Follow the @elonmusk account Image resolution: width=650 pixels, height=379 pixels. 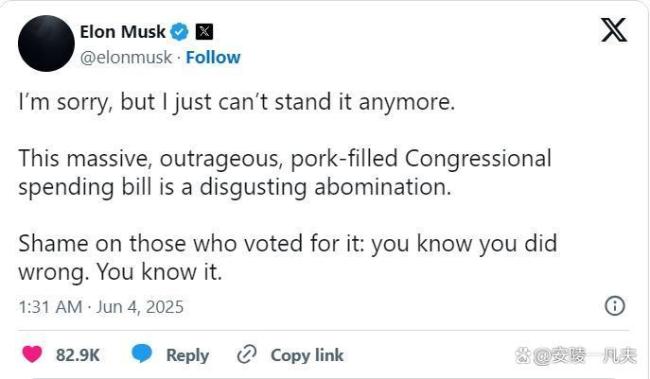click(x=213, y=58)
